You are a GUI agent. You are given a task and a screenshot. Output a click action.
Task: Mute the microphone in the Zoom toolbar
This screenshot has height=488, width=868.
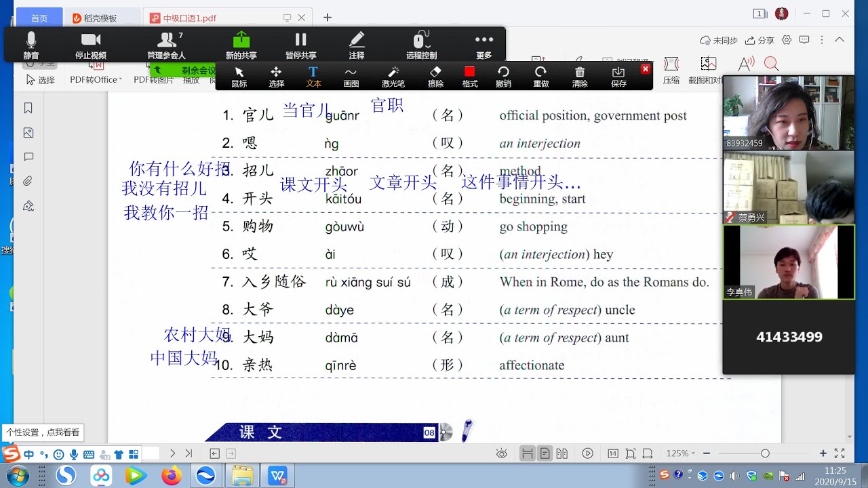tap(31, 45)
